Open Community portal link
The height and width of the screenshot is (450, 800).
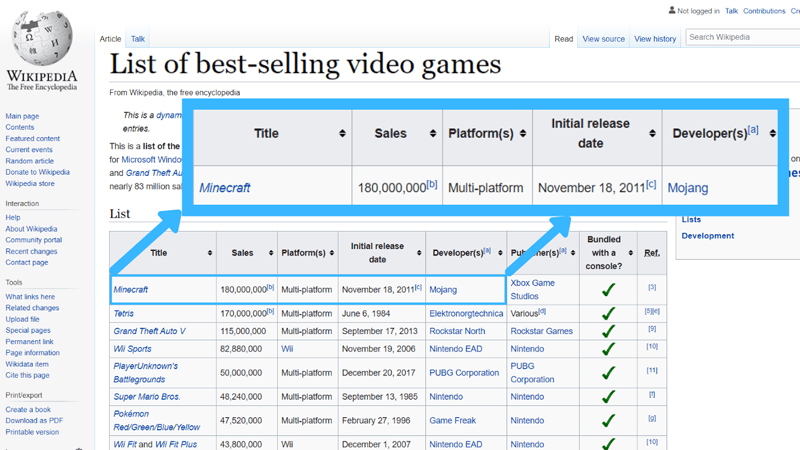[34, 240]
